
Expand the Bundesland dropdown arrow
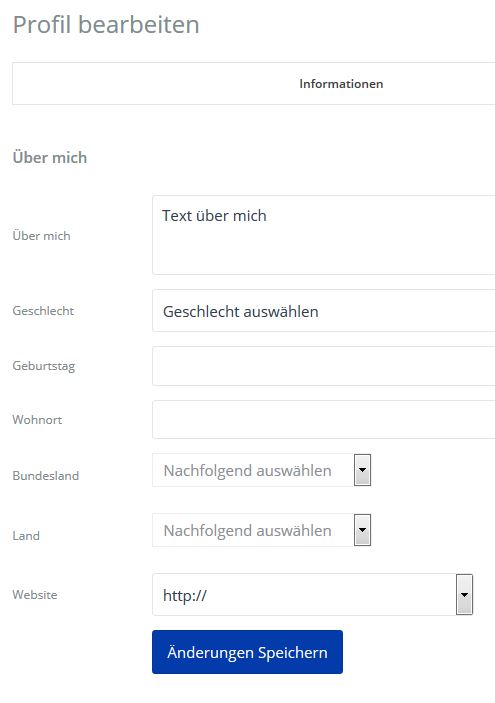click(x=362, y=470)
